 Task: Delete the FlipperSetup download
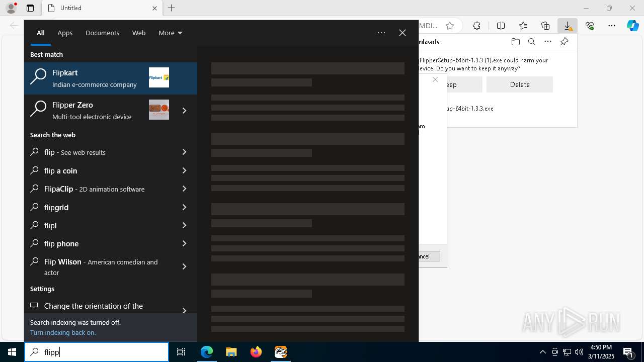pyautogui.click(x=520, y=84)
